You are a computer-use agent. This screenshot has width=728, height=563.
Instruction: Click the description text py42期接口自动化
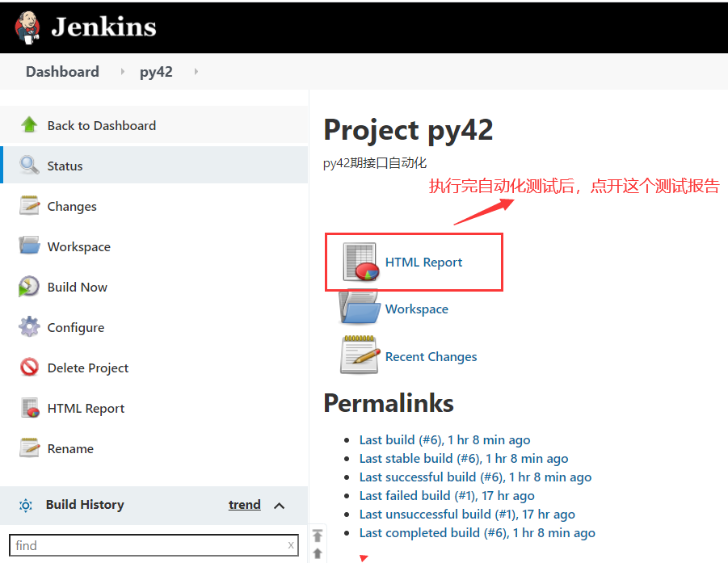point(375,163)
